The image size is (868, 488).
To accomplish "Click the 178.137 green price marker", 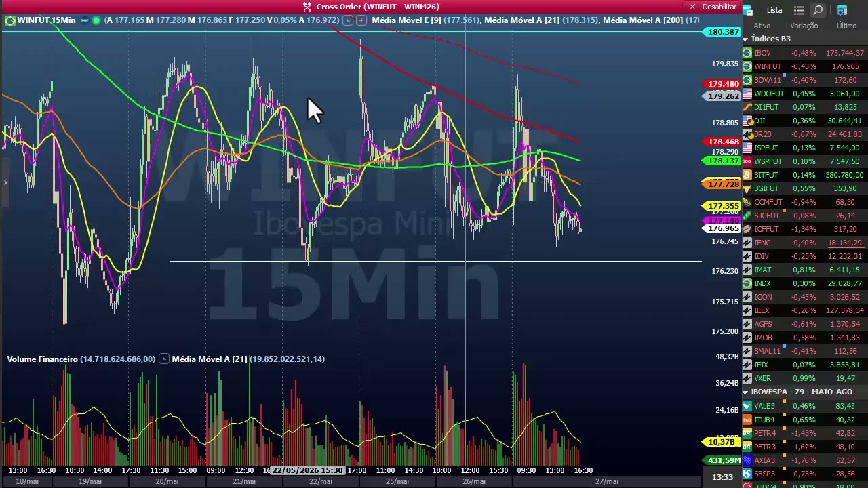I will click(722, 161).
